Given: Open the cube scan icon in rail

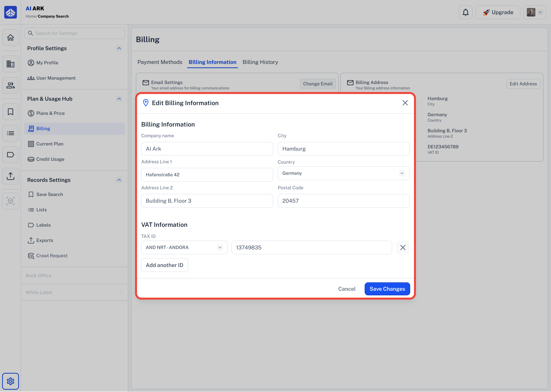Looking at the screenshot, I should pyautogui.click(x=10, y=201).
